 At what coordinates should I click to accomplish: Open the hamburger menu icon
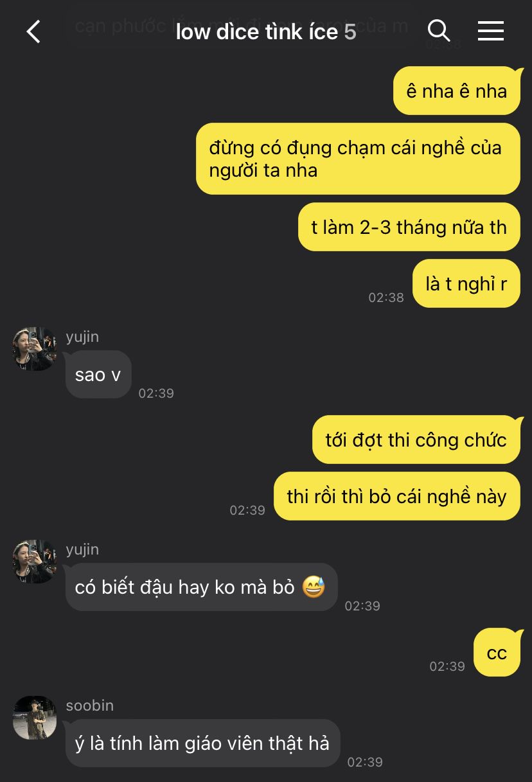[491, 30]
